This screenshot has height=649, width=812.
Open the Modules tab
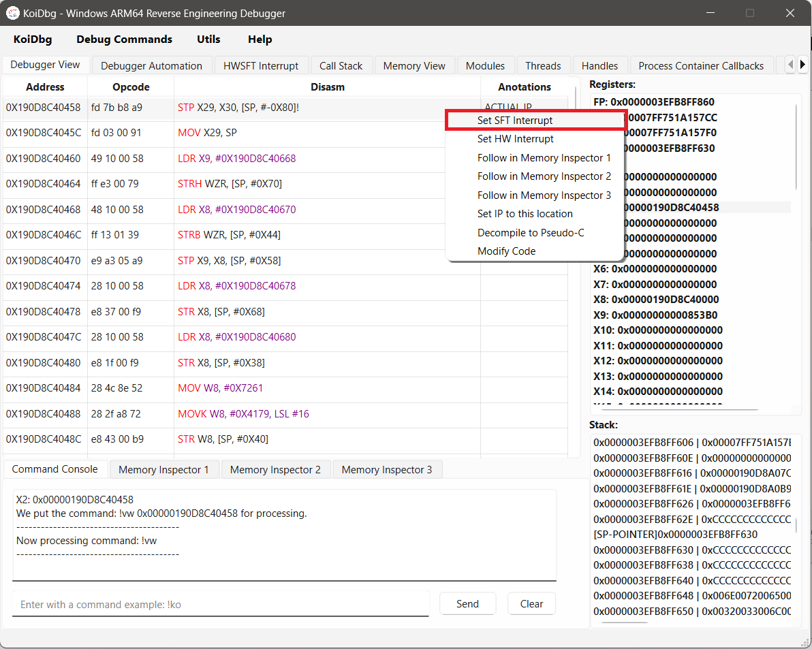click(485, 66)
